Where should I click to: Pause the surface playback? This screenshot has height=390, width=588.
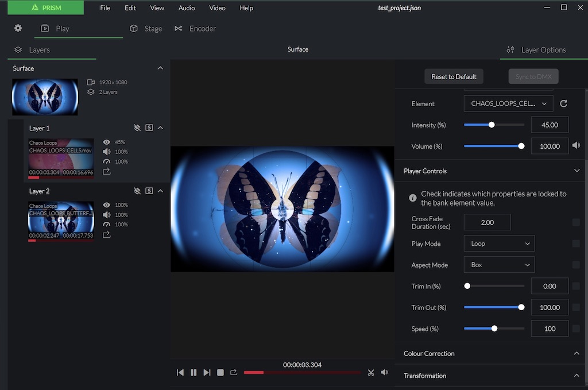coord(194,373)
